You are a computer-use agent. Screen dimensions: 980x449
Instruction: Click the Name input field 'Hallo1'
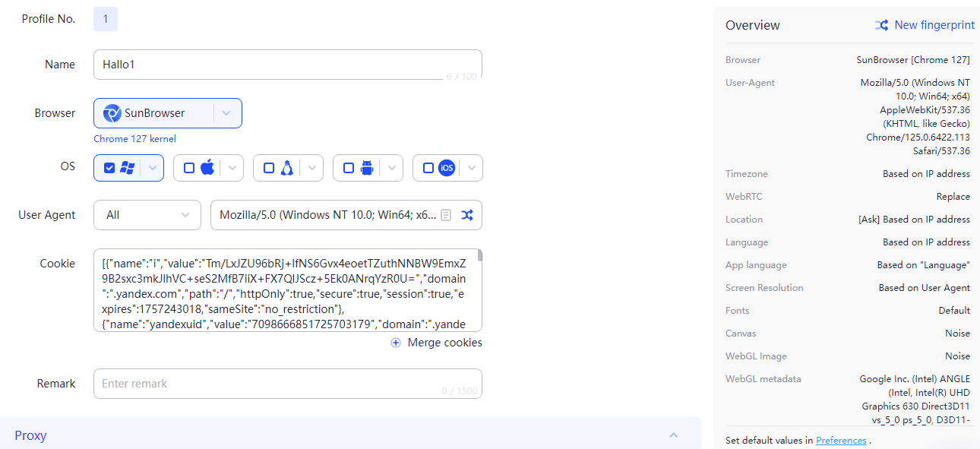click(x=288, y=65)
